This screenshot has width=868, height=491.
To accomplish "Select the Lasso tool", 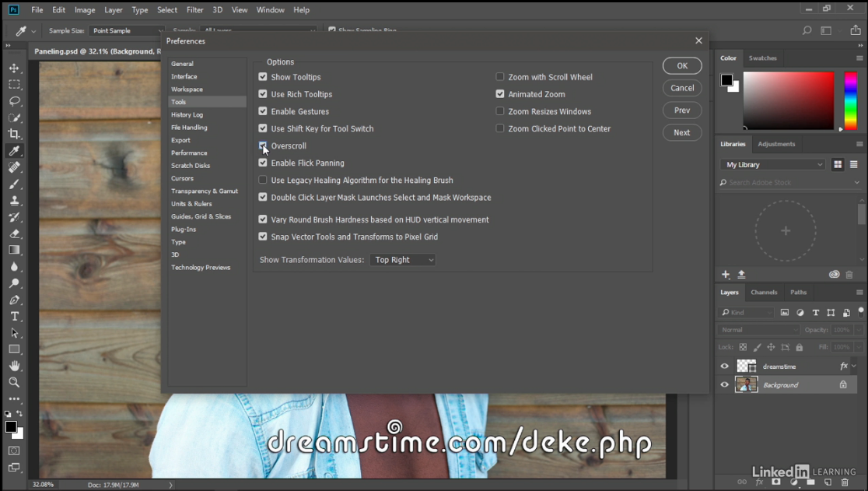I will click(15, 101).
